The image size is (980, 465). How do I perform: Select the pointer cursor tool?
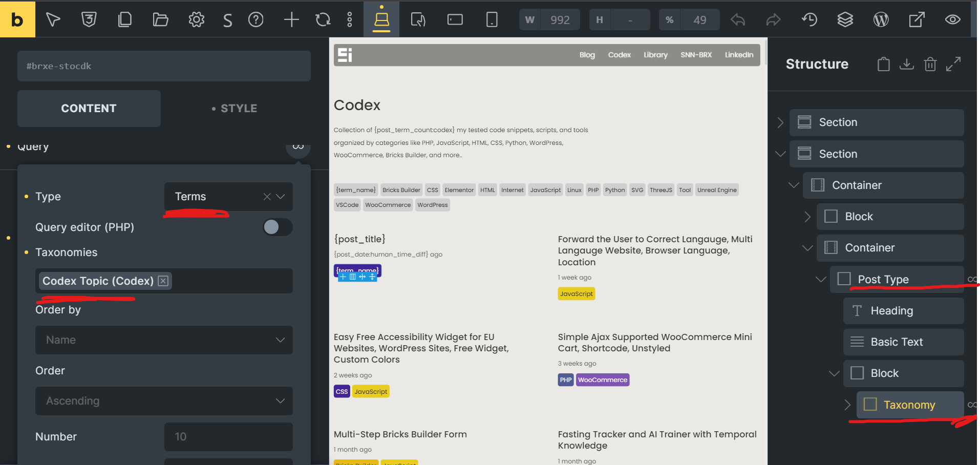(x=53, y=19)
